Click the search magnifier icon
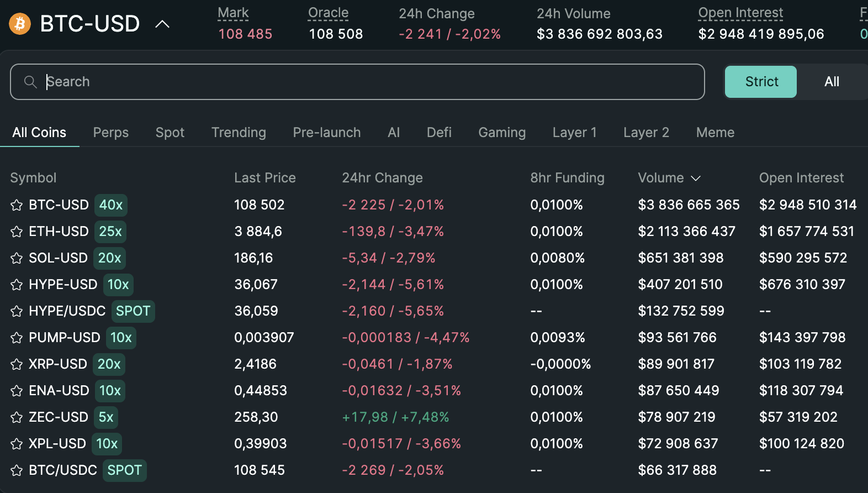The width and height of the screenshot is (868, 493). tap(30, 82)
